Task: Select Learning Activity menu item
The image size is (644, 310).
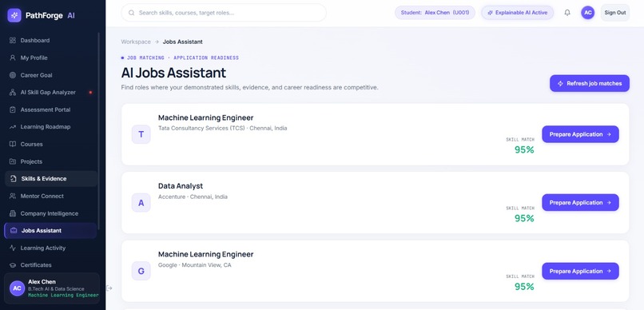Action: pyautogui.click(x=51, y=248)
